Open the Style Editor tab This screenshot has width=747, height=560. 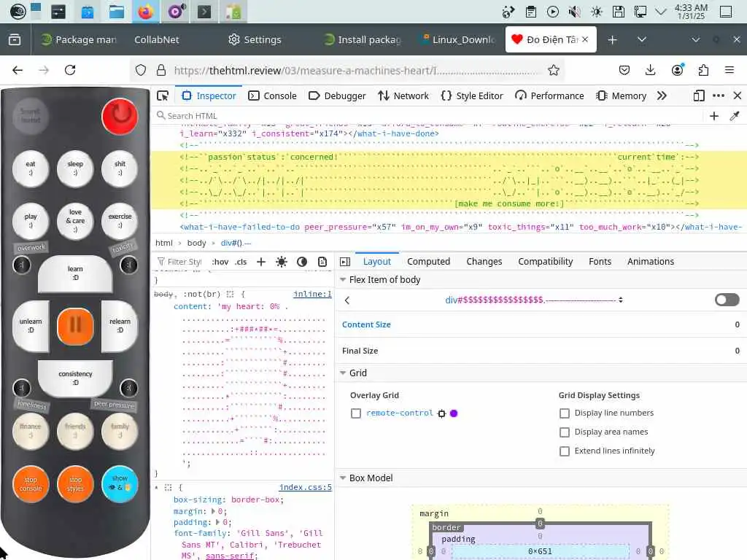coord(472,96)
